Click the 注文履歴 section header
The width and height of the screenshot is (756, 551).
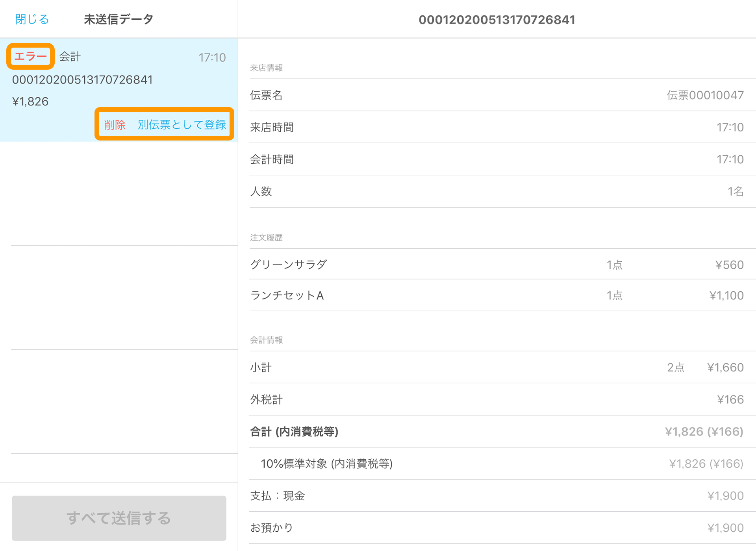(267, 237)
